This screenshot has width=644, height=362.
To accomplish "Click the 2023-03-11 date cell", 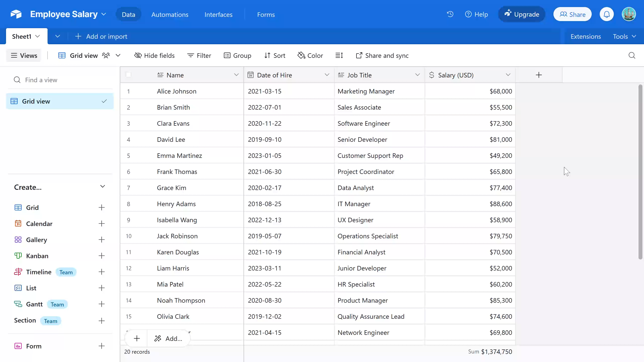I will coord(289,268).
